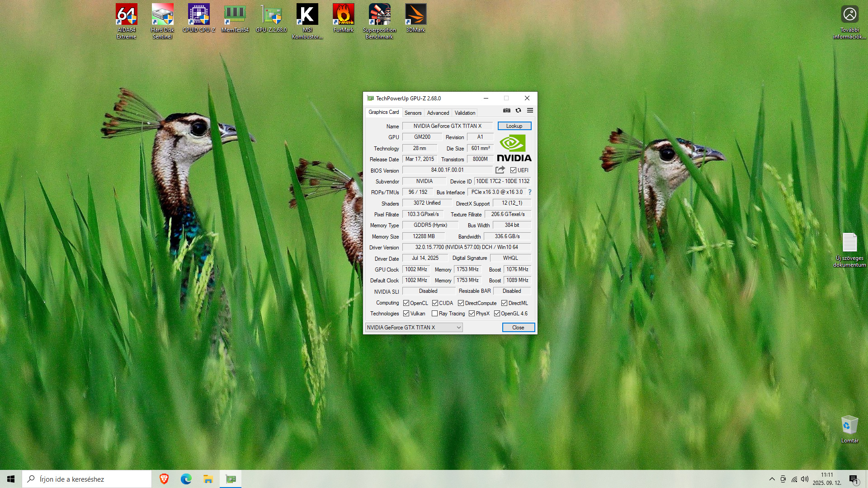This screenshot has width=868, height=488.
Task: Open the 3DMark desktop shortcut
Action: (x=415, y=18)
